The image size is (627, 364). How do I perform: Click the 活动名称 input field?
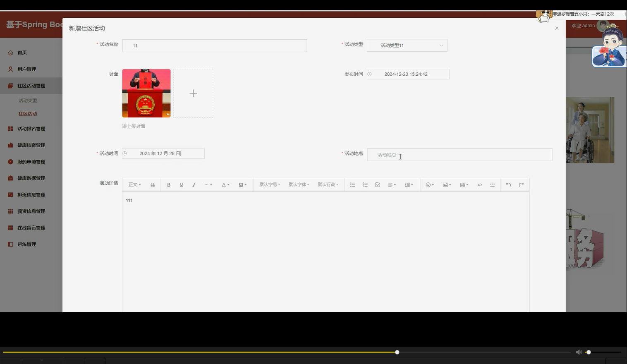click(x=215, y=45)
